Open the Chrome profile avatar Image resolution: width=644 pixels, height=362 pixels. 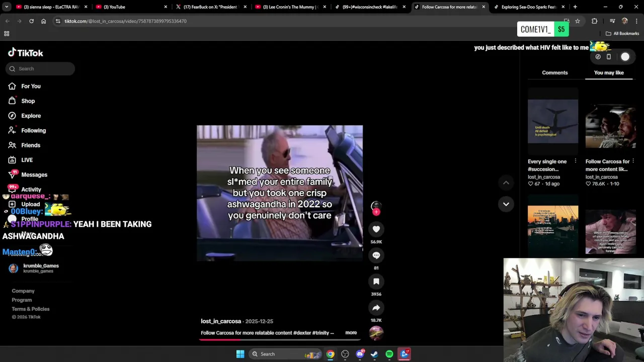(x=625, y=21)
